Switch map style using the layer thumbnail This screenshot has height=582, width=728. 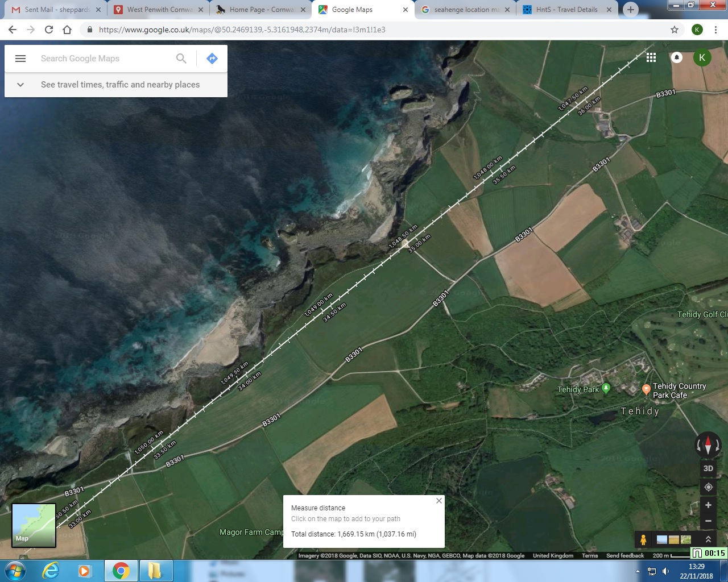click(674, 539)
